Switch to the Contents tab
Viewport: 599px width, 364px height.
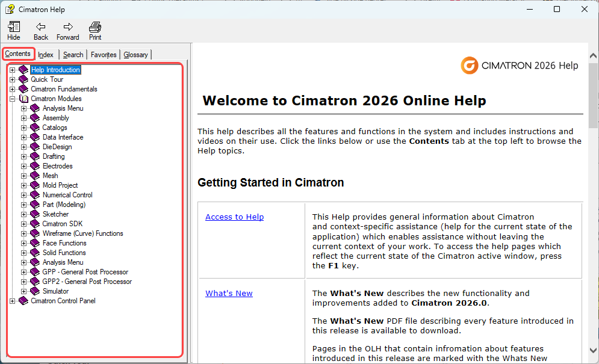pos(18,54)
